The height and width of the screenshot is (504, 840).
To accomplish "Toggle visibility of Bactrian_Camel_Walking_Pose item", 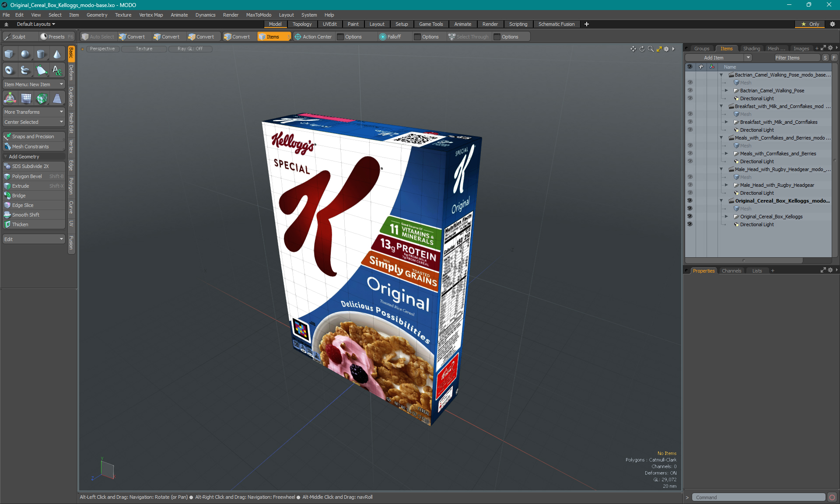I will tap(690, 91).
